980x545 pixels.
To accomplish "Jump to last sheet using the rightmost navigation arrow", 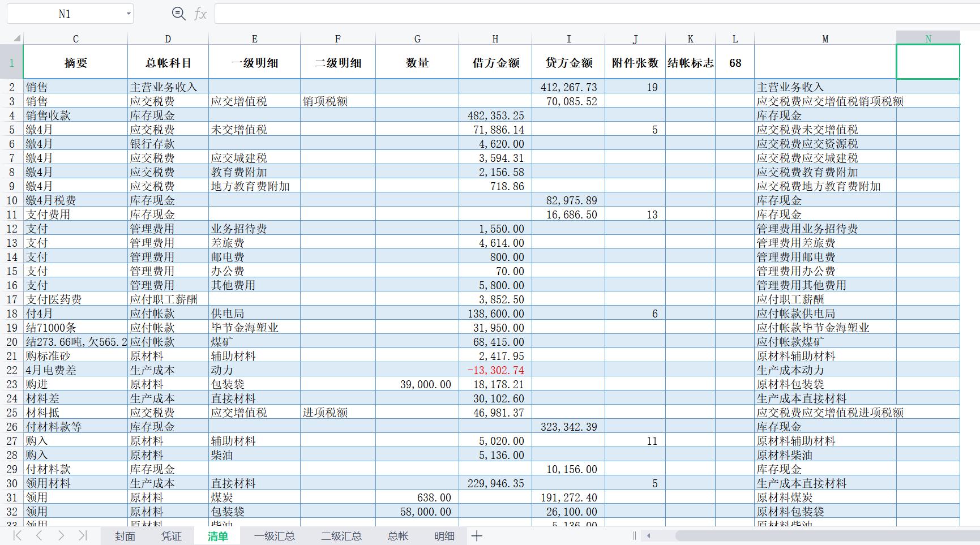I will (x=84, y=535).
